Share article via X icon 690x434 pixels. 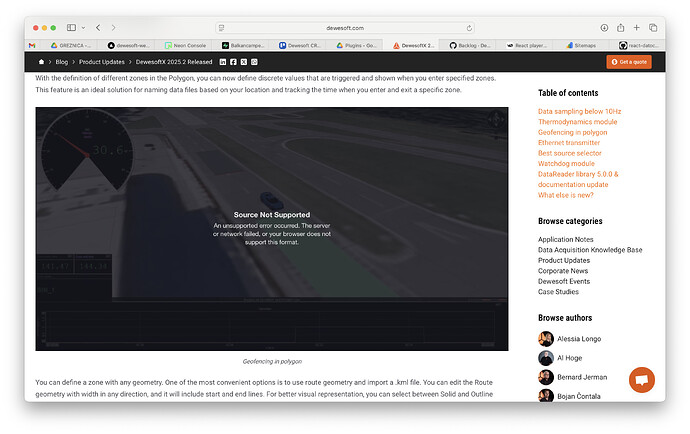click(x=243, y=62)
